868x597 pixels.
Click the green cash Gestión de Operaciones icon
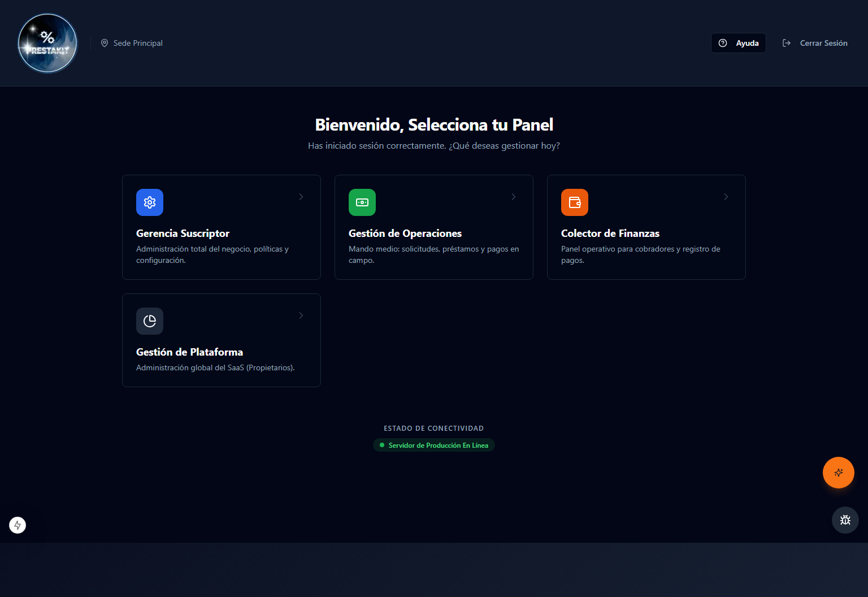[362, 202]
